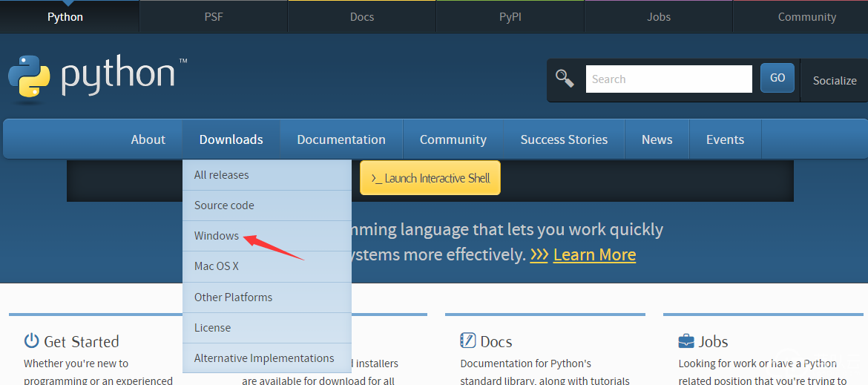Click the Jobs briefcase icon
Image resolution: width=868 pixels, height=385 pixels.
(x=686, y=341)
